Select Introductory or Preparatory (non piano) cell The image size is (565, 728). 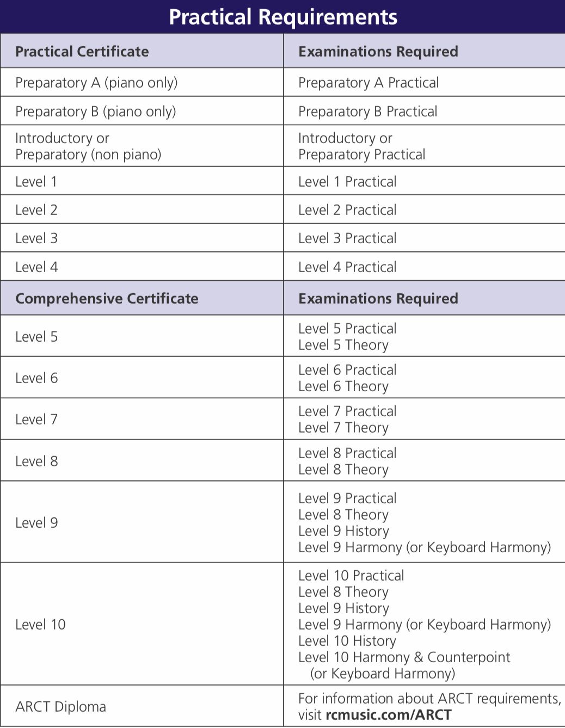tap(142, 146)
